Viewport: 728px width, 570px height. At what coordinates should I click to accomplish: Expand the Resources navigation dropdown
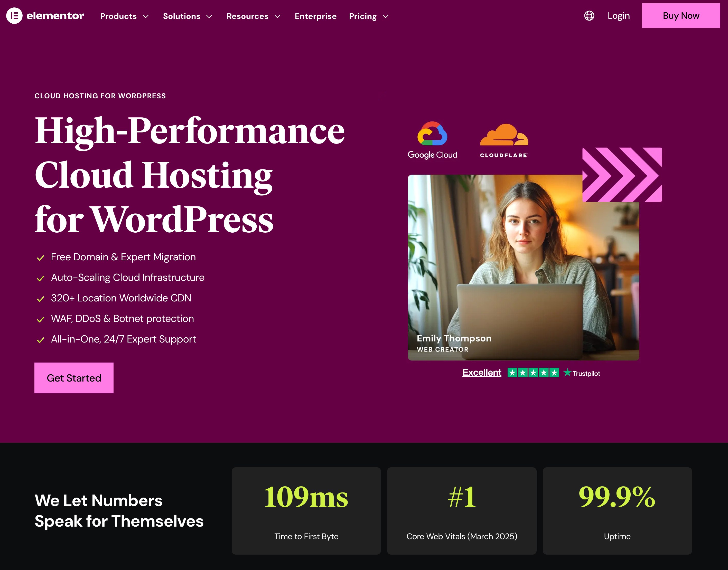(253, 16)
